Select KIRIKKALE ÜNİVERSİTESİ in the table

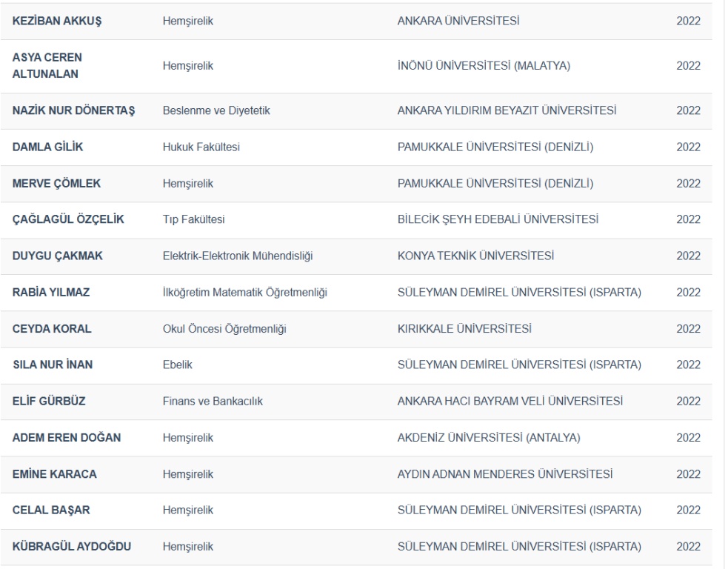pos(467,329)
